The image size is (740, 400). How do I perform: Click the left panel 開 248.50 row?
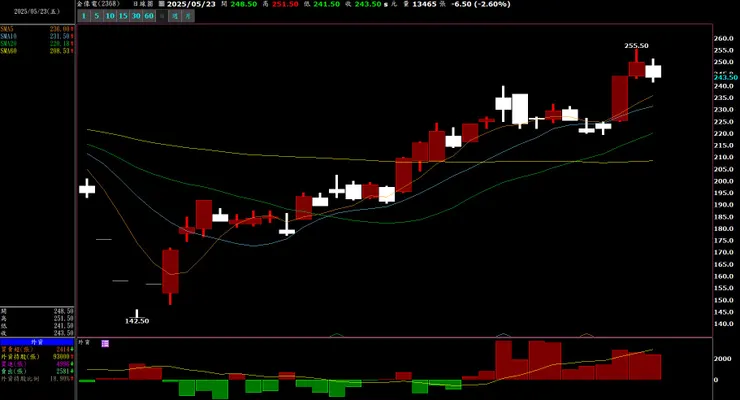point(37,311)
